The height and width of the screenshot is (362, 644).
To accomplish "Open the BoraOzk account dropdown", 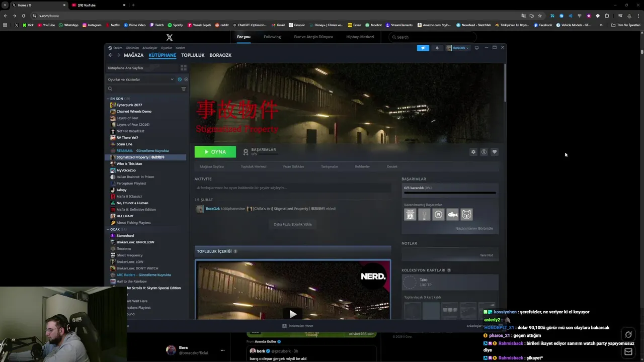I will coord(457,48).
